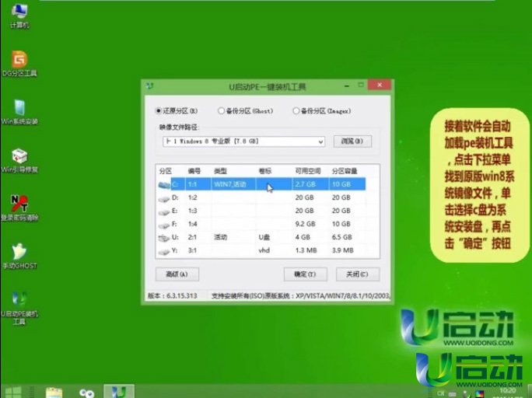The height and width of the screenshot is (398, 532).
Task: Click the 分区容量 column header
Action: tap(345, 171)
